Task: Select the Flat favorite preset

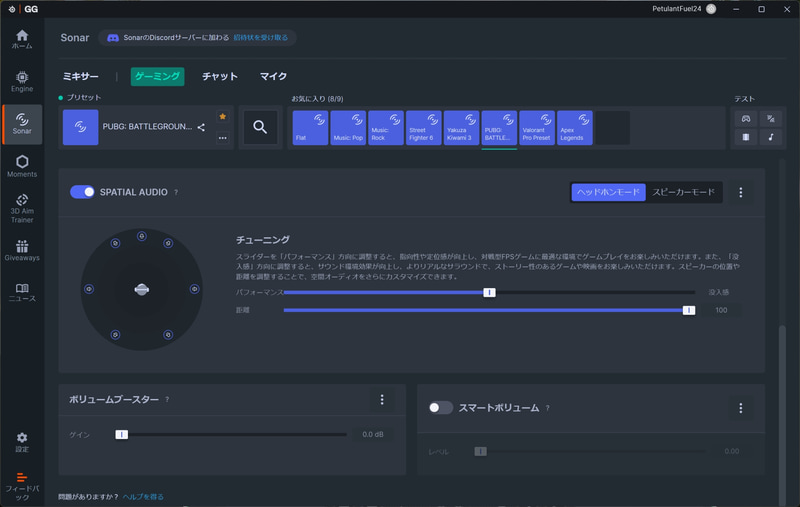Action: (x=310, y=128)
